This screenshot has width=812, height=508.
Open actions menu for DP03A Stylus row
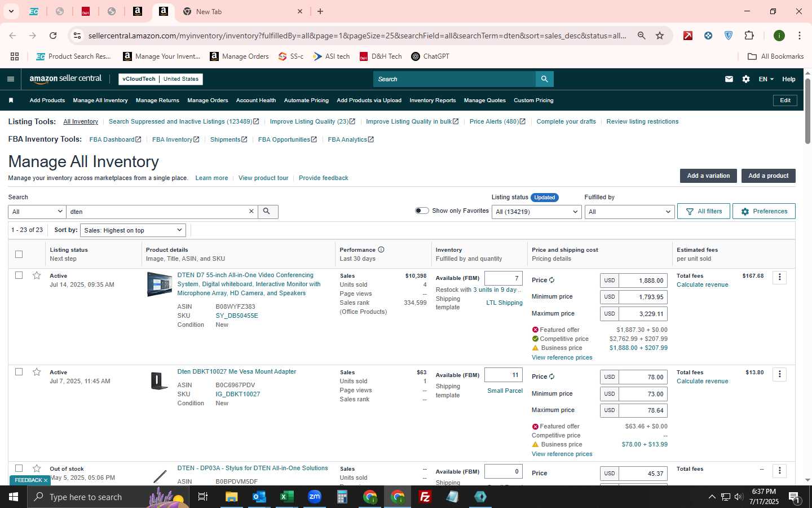click(x=779, y=471)
